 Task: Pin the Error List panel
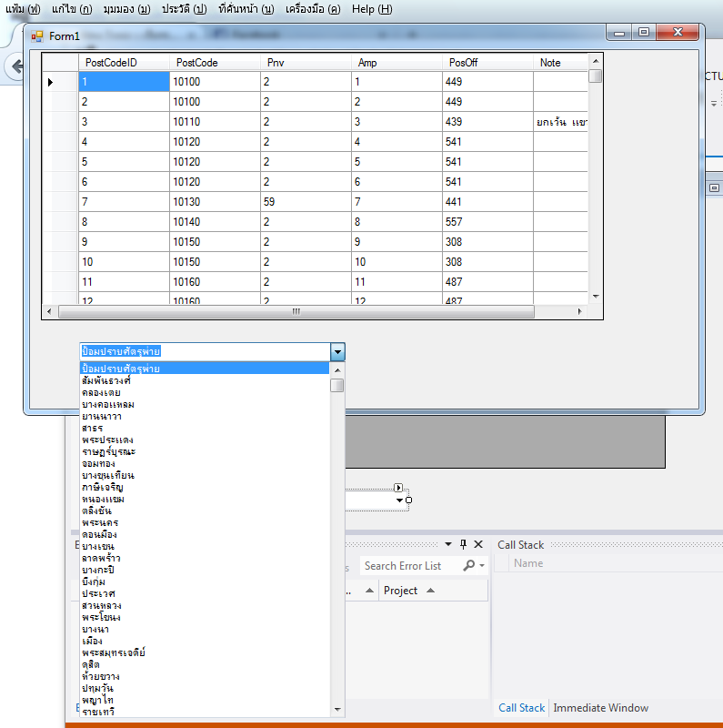[463, 544]
